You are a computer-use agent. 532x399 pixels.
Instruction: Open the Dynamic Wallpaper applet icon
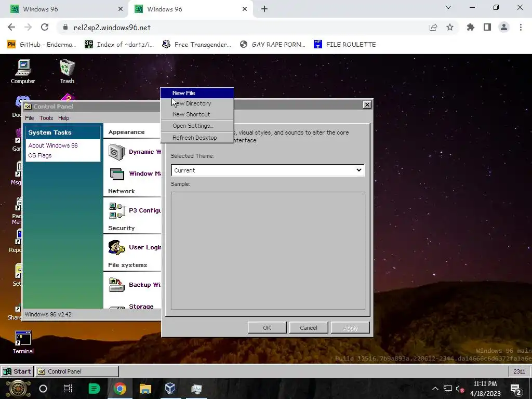click(117, 152)
